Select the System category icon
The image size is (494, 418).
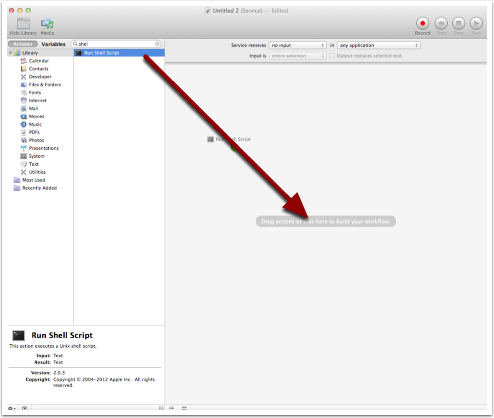[x=23, y=156]
